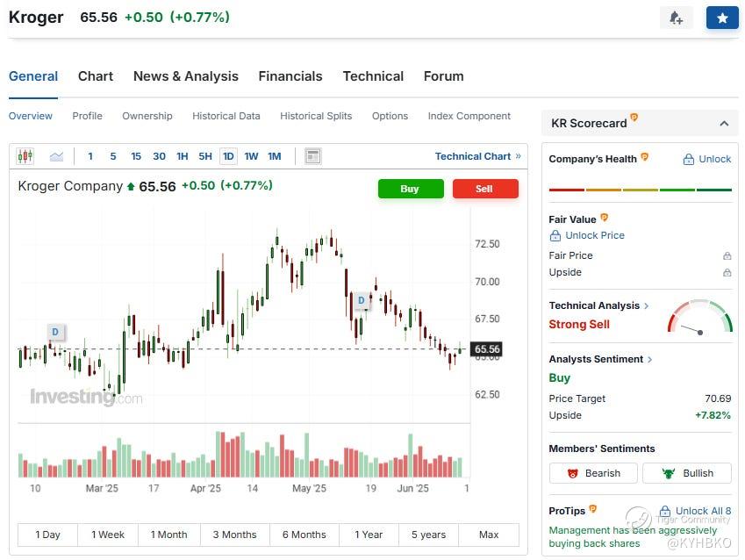Image resolution: width=745 pixels, height=560 pixels.
Task: Set chart interval to 1 minute
Action: 90,156
